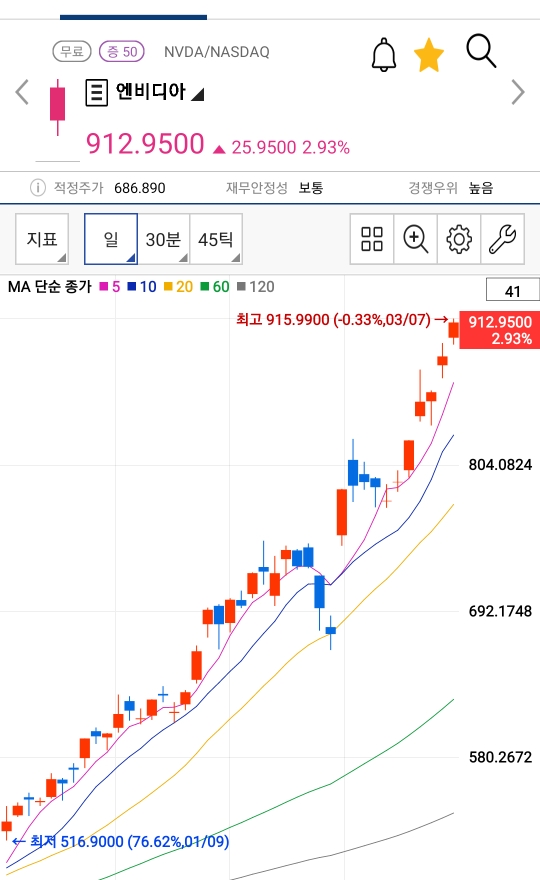The image size is (540, 880).
Task: Go to next stock arrow
Action: pos(518,93)
